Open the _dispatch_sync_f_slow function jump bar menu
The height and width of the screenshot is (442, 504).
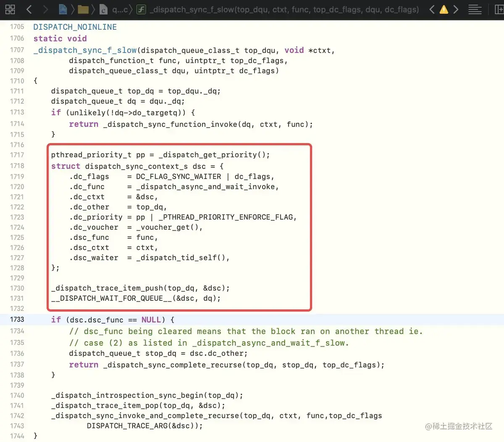[x=284, y=9]
